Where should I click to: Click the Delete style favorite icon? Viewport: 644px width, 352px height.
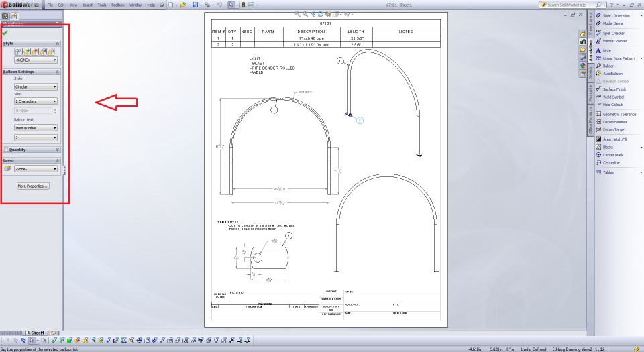34,52
